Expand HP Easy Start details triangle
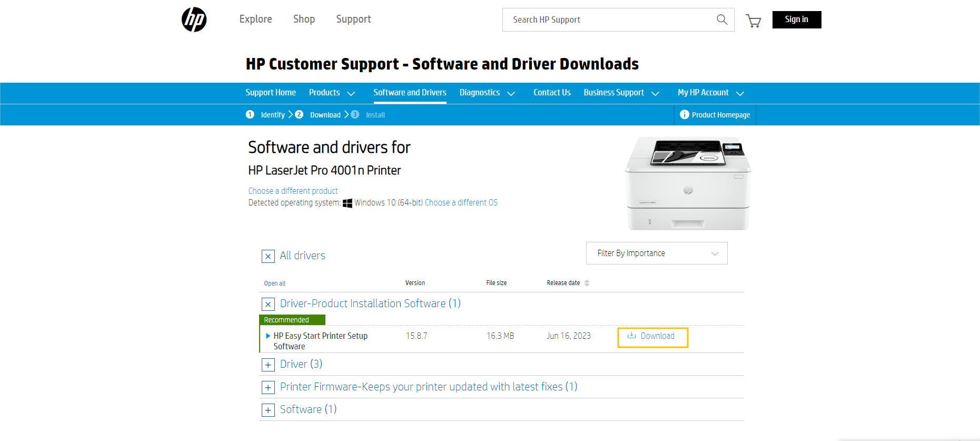This screenshot has height=441, width=980. coord(268,336)
